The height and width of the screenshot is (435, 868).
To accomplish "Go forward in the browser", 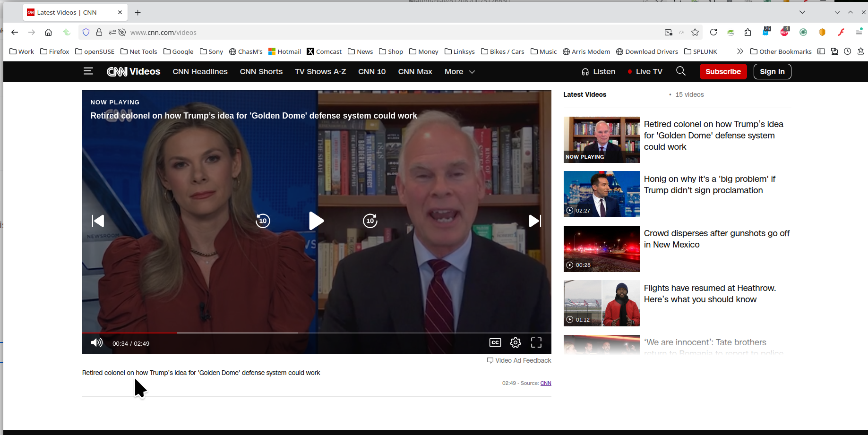I will (x=32, y=32).
